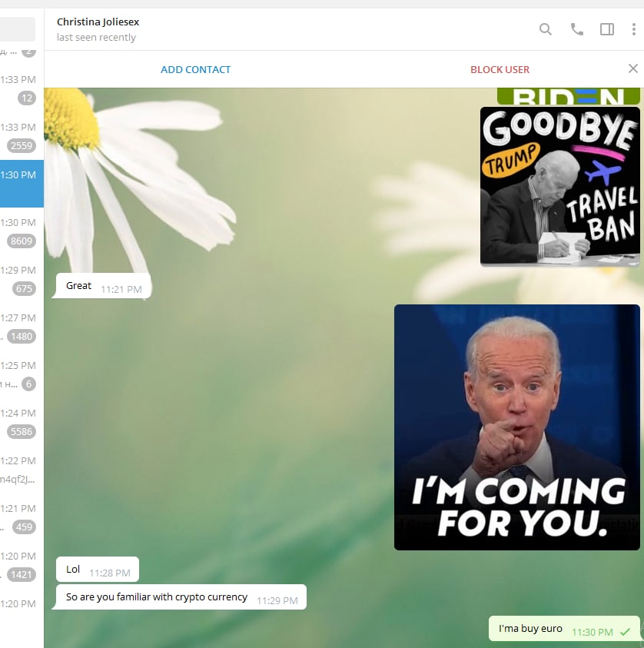Select the highlighted active chat row

(22, 184)
